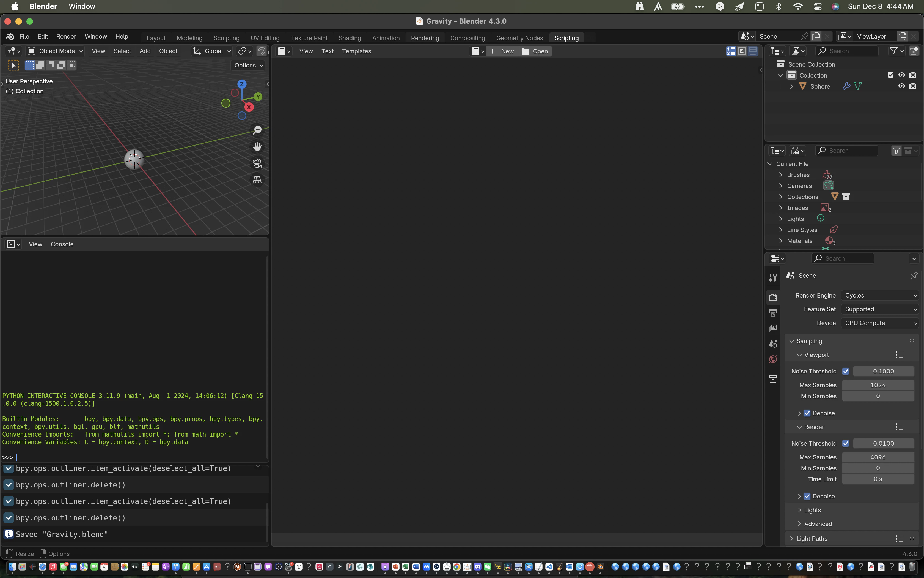Toggle line numbers in text editor
The image size is (924, 578).
pos(731,51)
